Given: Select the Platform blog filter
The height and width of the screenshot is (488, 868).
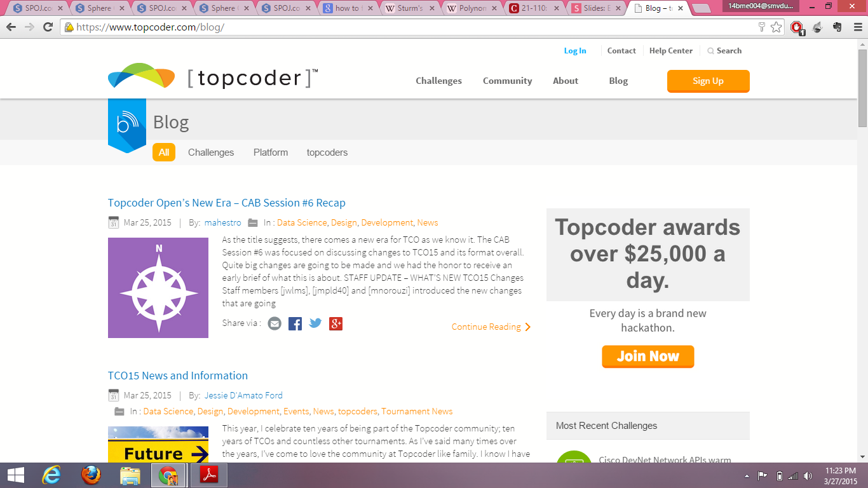Looking at the screenshot, I should tap(271, 152).
